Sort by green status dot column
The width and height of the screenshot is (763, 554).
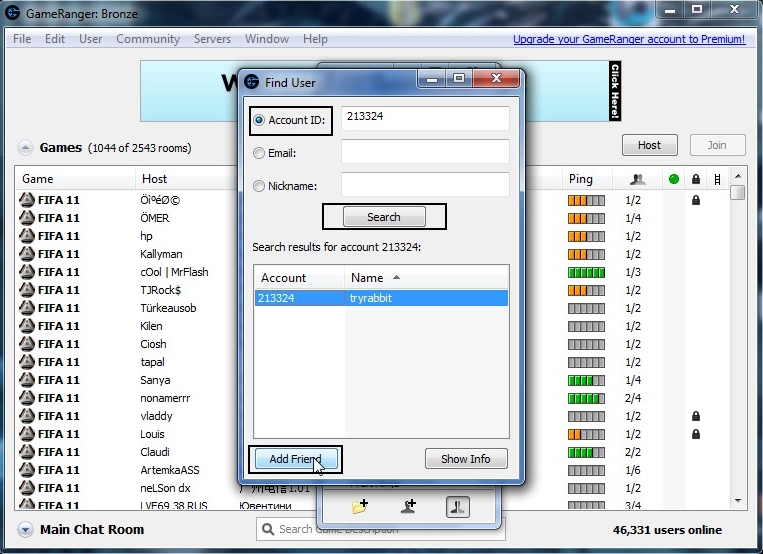pos(673,179)
